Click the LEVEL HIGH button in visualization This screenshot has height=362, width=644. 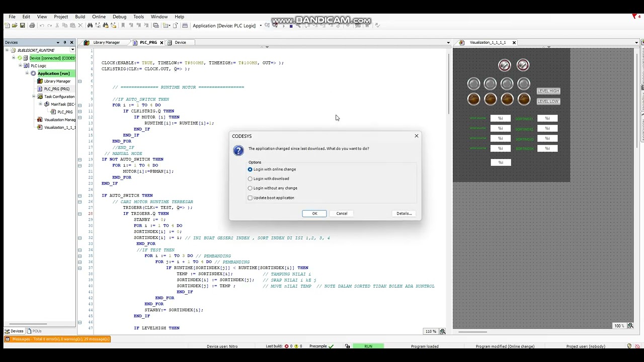(548, 91)
